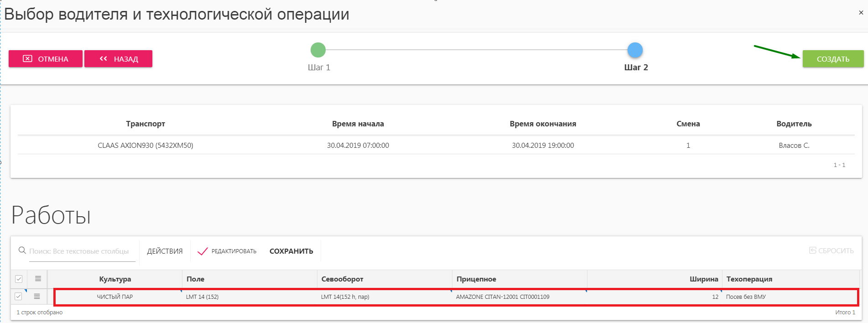
Task: Click the РЕДАКТИРОВАТЬ edit button
Action: coord(227,251)
